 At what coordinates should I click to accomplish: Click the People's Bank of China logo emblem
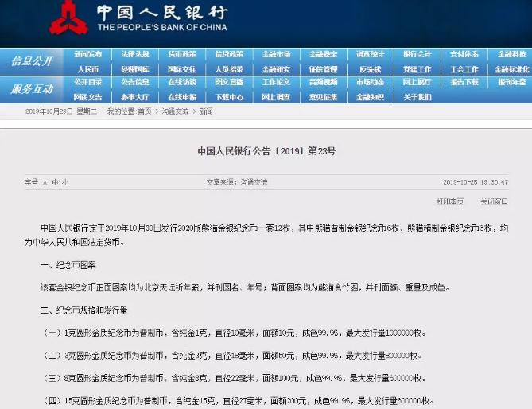65,19
